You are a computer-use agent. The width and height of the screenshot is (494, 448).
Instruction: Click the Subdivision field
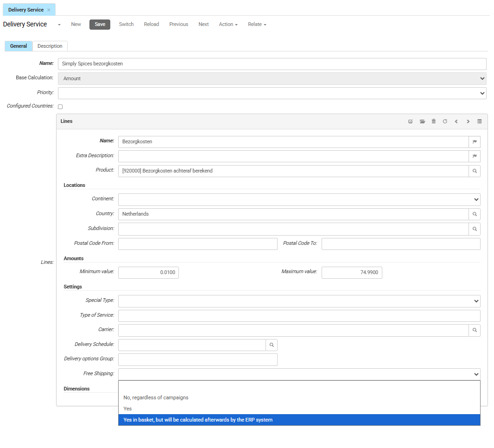click(293, 229)
